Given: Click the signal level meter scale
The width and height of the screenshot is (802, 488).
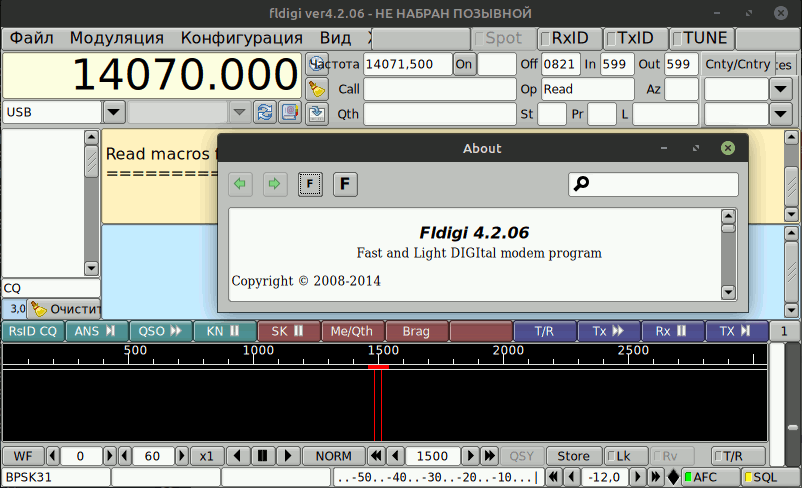Looking at the screenshot, I should click(x=437, y=477).
